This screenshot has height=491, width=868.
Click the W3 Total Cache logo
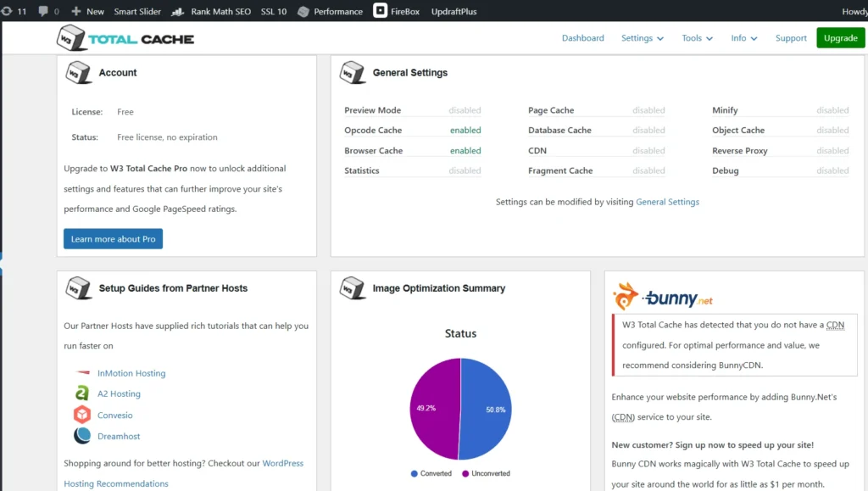(x=125, y=38)
